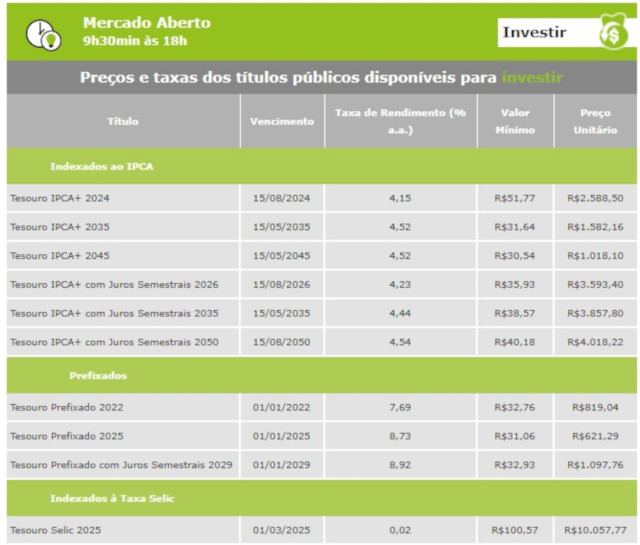
Task: Click maturity date 15/08/2026
Action: click(282, 285)
